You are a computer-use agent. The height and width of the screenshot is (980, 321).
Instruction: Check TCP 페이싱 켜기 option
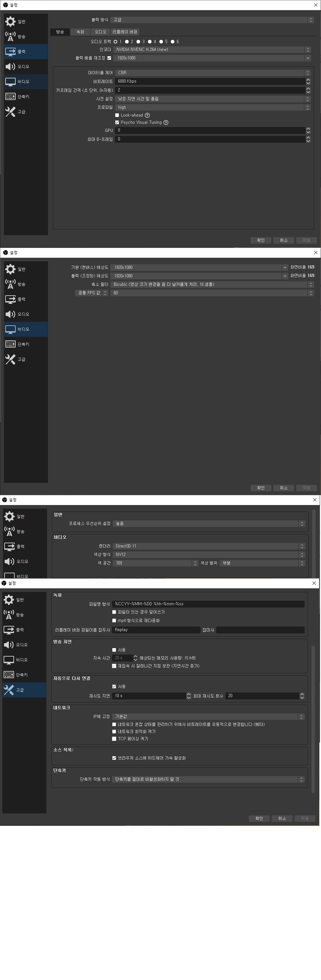[x=114, y=739]
